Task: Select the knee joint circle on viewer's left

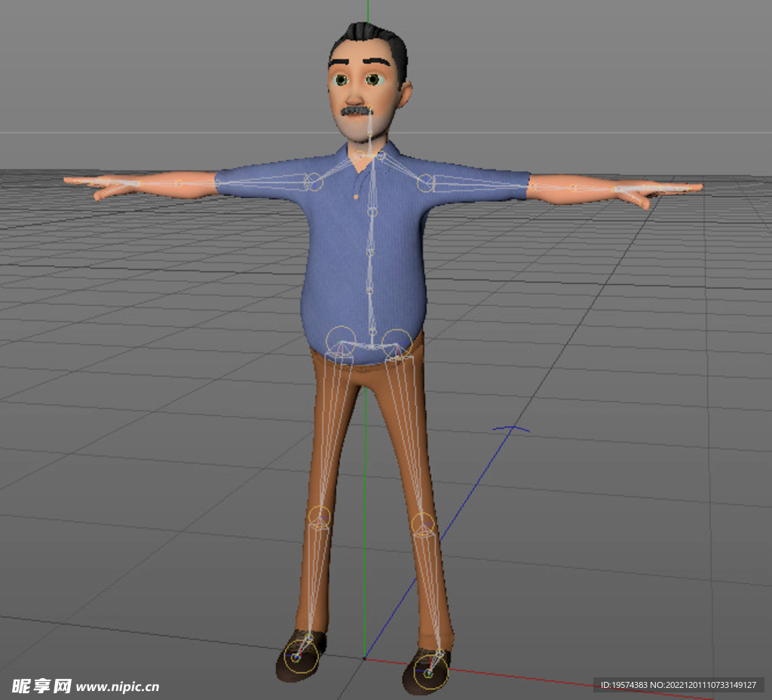Action: pos(320,516)
